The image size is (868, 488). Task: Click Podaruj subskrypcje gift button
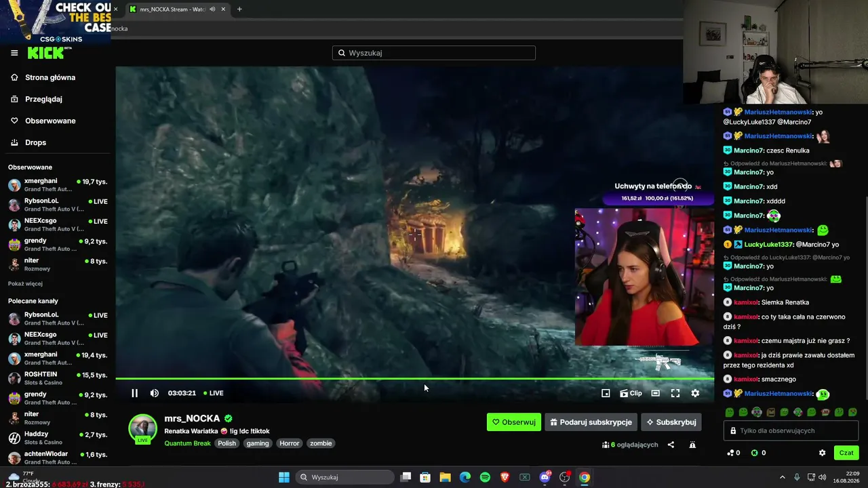coord(591,422)
